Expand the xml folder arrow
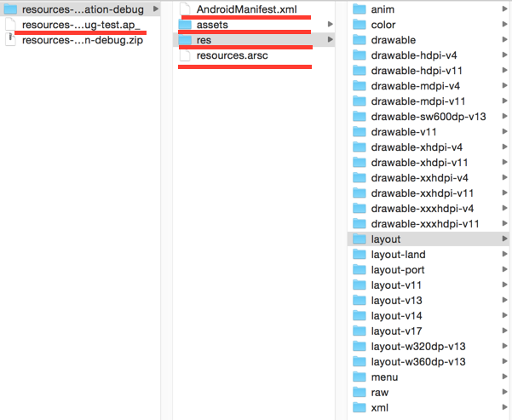The width and height of the screenshot is (512, 420). pyautogui.click(x=505, y=407)
